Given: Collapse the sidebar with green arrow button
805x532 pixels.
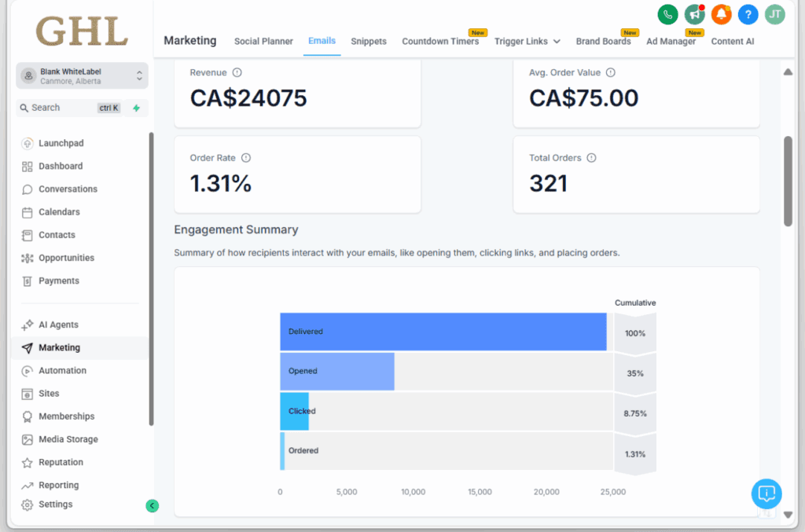Looking at the screenshot, I should [x=153, y=506].
